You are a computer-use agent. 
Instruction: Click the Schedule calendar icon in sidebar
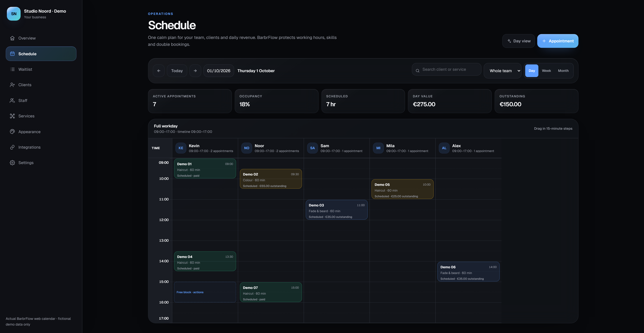[12, 54]
